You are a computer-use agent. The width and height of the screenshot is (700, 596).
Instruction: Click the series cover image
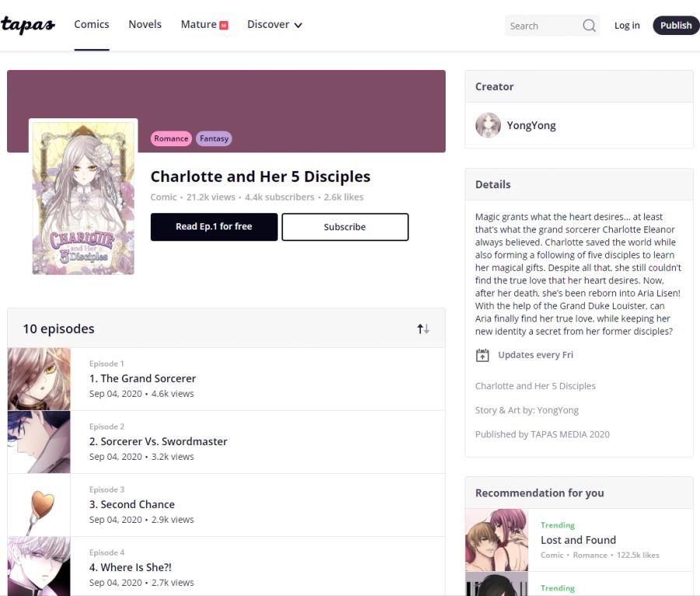(83, 198)
